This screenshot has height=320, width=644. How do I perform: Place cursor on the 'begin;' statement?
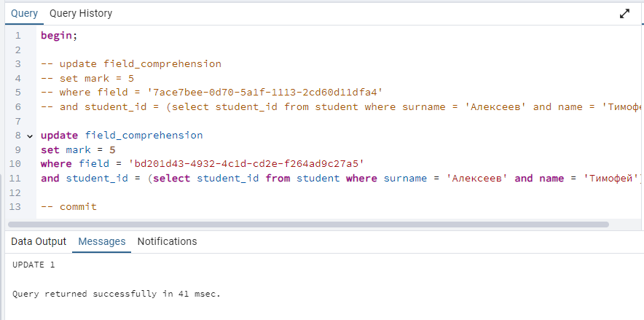[59, 36]
